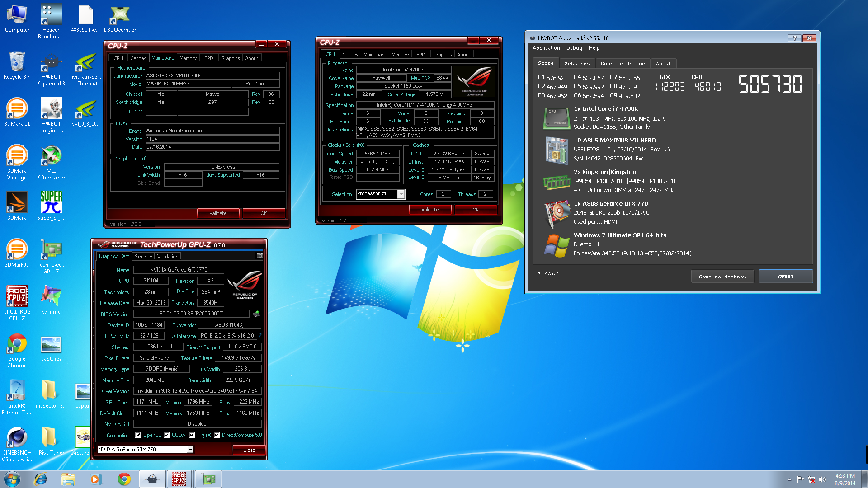Screen dimensions: 868x488
Task: Click the EC4501 code in Aquamark
Action: 548,273
